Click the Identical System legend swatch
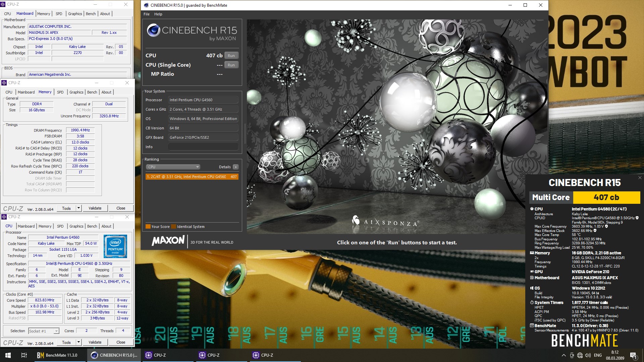The width and height of the screenshot is (644, 362). [174, 227]
